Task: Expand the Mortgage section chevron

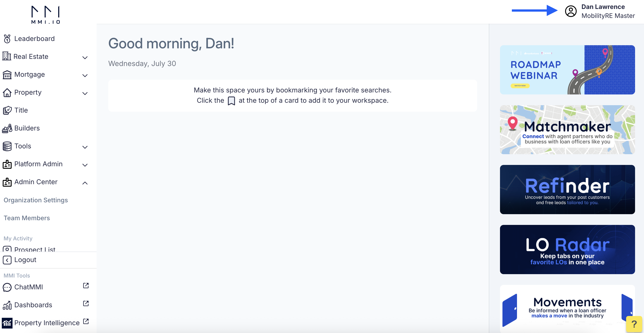Action: point(85,76)
